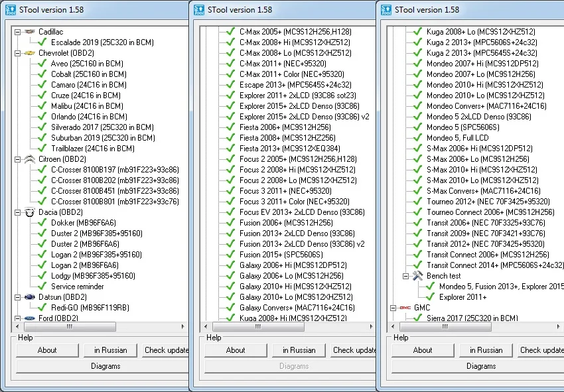Open Diagrams in the left window
This screenshot has width=564, height=392.
coord(102,366)
